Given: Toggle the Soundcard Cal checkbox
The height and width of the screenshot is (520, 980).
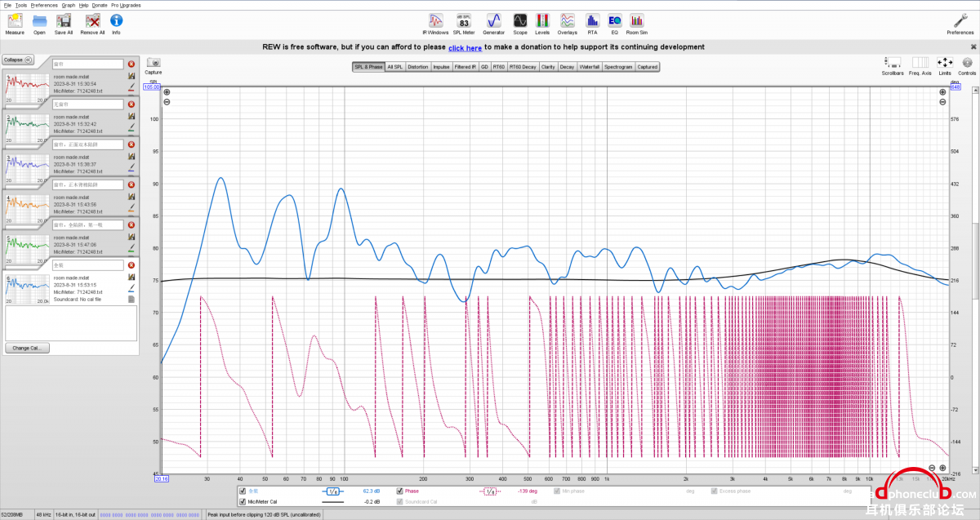Looking at the screenshot, I should click(399, 501).
